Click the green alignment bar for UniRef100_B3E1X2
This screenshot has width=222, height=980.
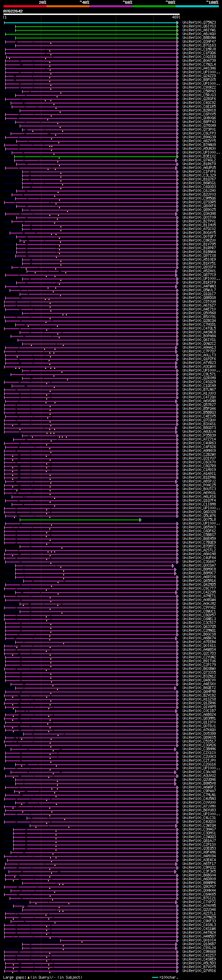96,157
